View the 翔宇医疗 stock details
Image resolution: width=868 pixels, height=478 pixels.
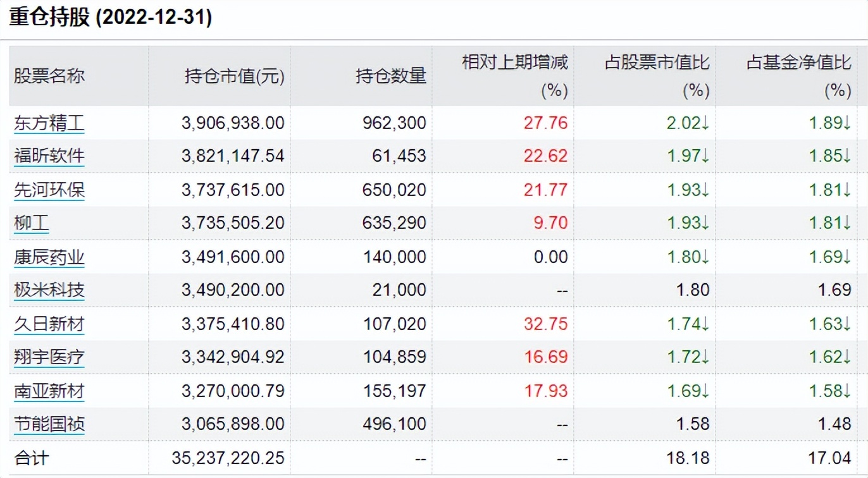(48, 357)
